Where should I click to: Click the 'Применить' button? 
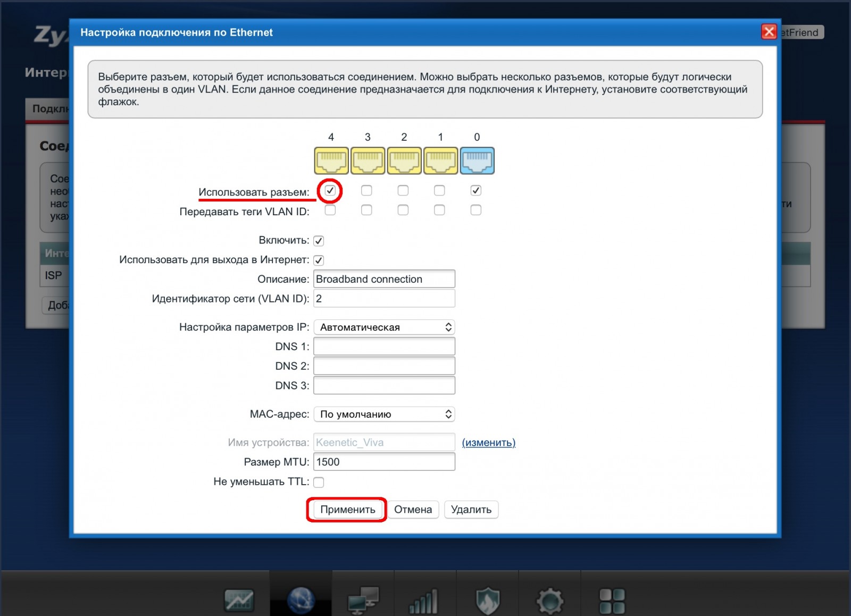(347, 510)
